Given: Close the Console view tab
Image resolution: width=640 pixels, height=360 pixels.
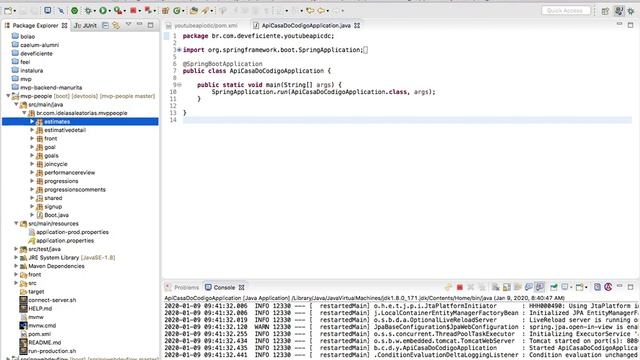Looking at the screenshot, I should pyautogui.click(x=242, y=287).
